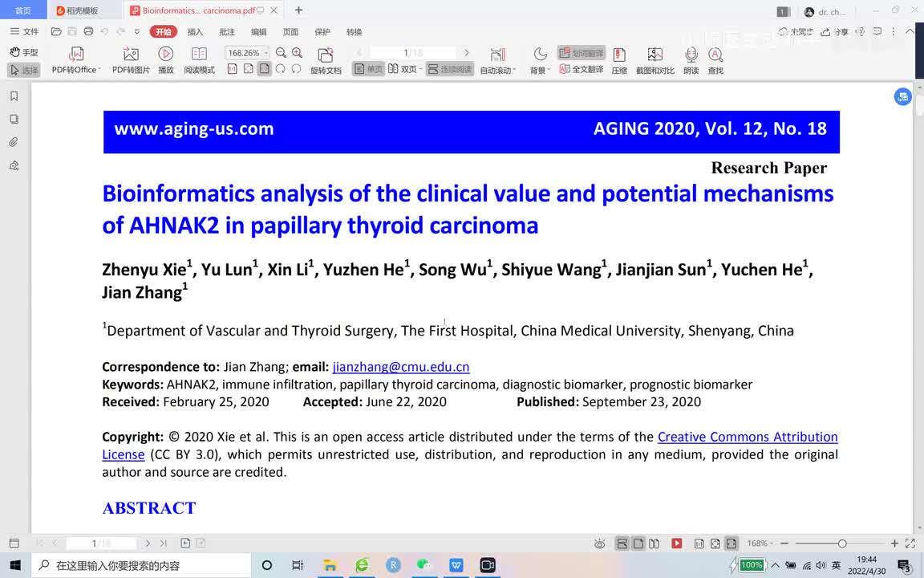Open 168% zoom dropdown in status bar

[760, 543]
